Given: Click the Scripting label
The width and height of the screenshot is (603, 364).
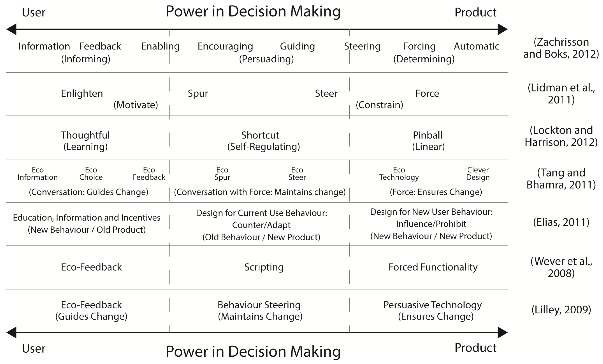Looking at the screenshot, I should pos(264,267).
